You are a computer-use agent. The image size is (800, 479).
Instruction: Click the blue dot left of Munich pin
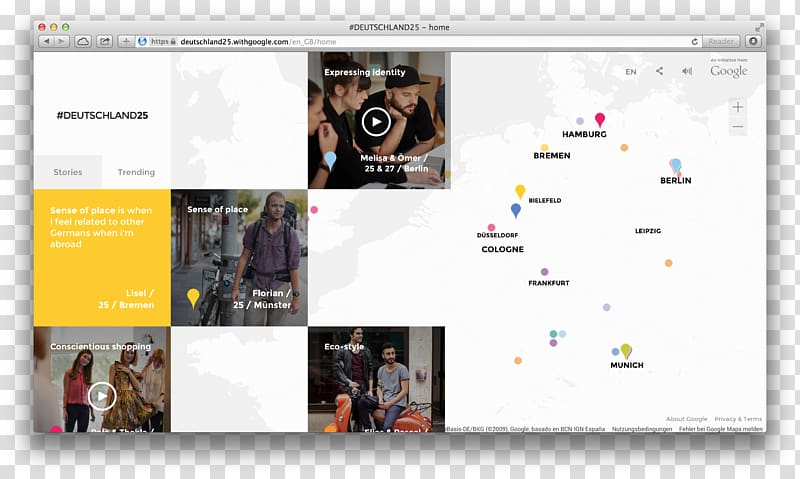point(615,351)
